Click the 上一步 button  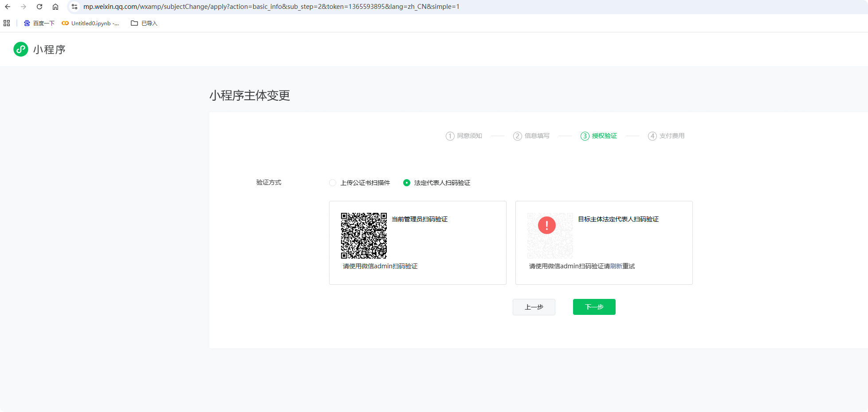[x=534, y=307]
